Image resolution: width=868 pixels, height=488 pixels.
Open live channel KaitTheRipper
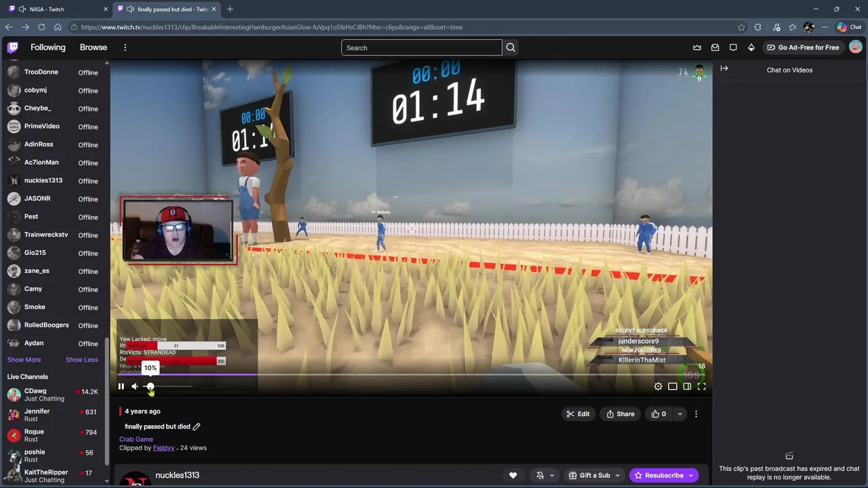[53, 476]
